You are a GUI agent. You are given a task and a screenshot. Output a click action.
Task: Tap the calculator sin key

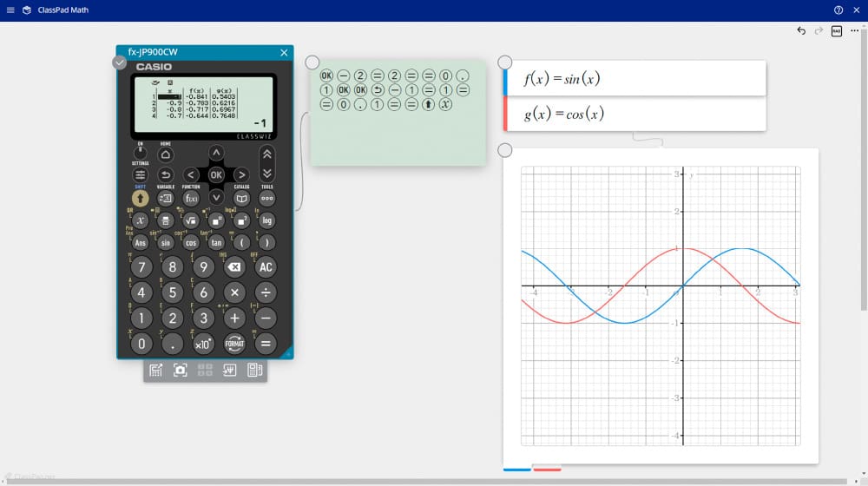pos(166,242)
